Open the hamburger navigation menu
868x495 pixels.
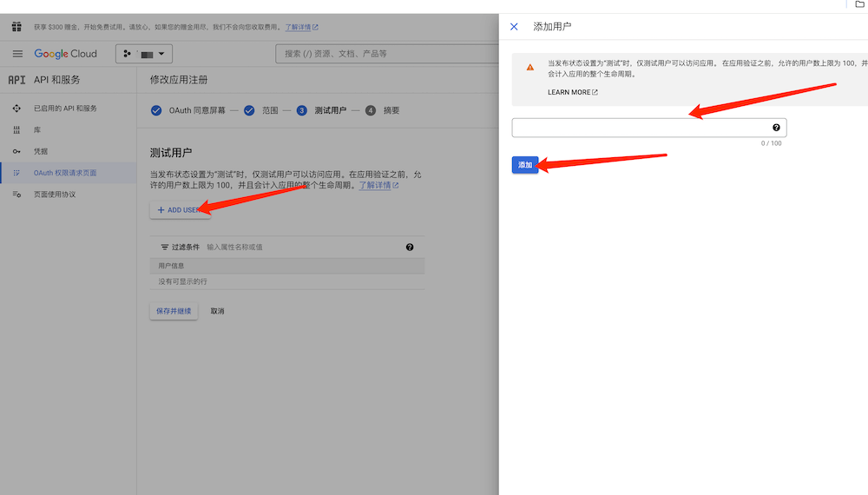(x=17, y=54)
